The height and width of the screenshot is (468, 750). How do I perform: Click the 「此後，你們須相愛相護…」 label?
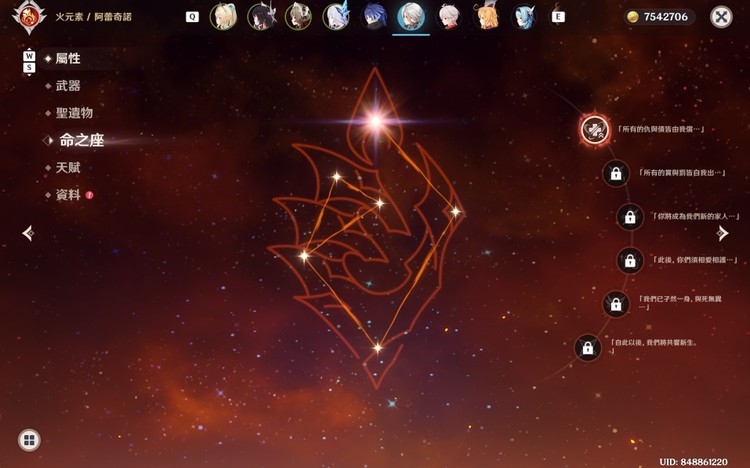point(695,260)
